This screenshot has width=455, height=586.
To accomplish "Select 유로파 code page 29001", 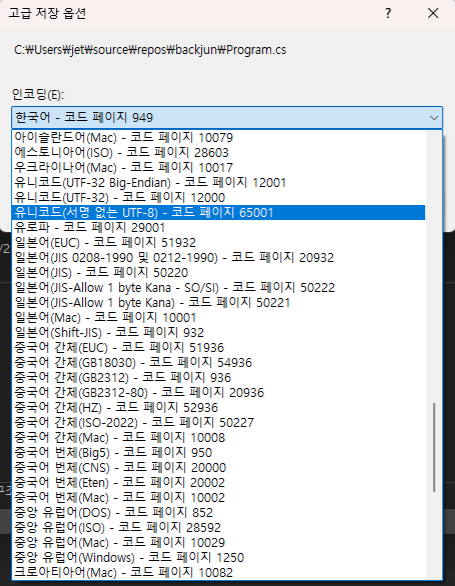I will click(x=218, y=227).
